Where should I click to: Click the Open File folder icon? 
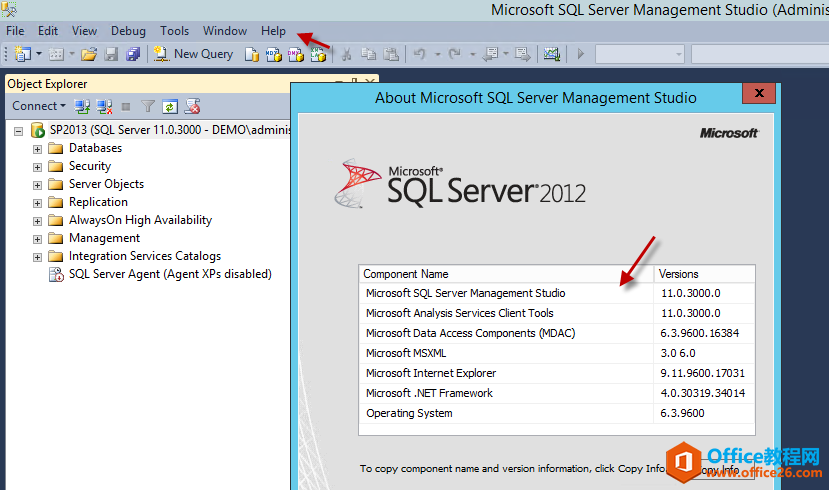[89, 54]
